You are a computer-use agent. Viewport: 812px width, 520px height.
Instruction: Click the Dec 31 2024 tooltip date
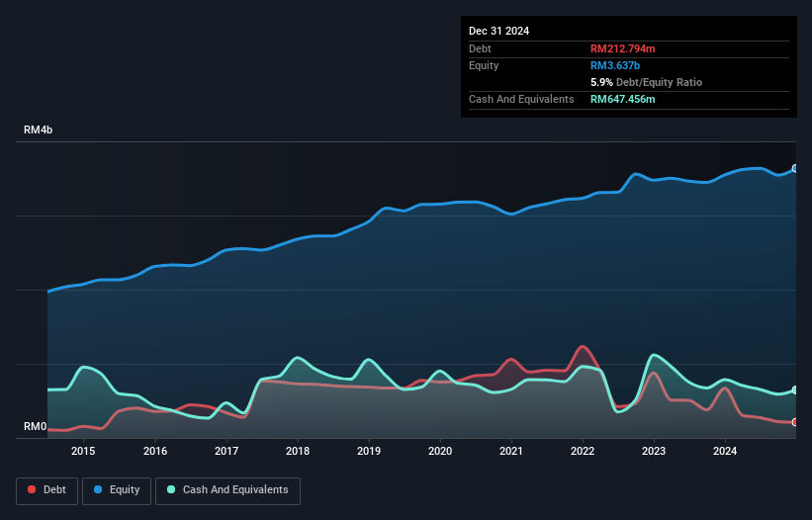498,31
